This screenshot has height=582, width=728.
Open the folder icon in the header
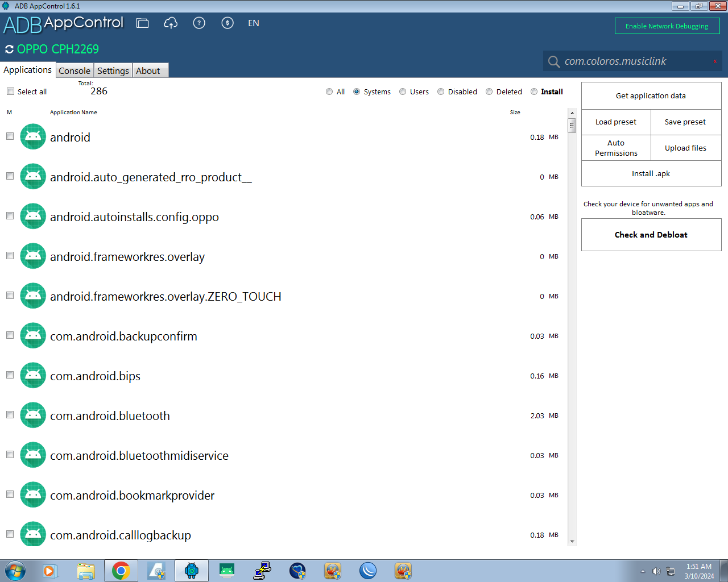[x=143, y=23]
